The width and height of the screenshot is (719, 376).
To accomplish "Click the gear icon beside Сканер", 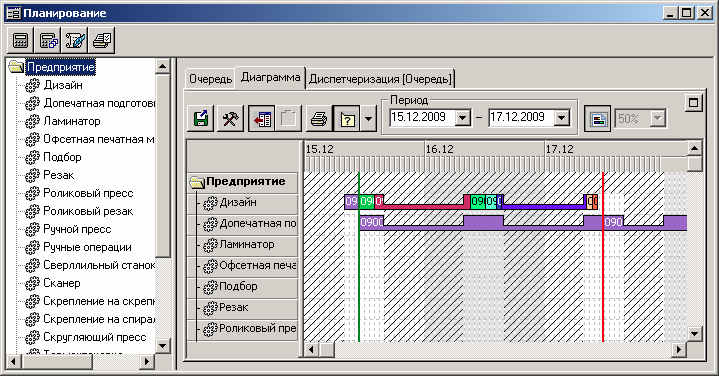I will [32, 284].
